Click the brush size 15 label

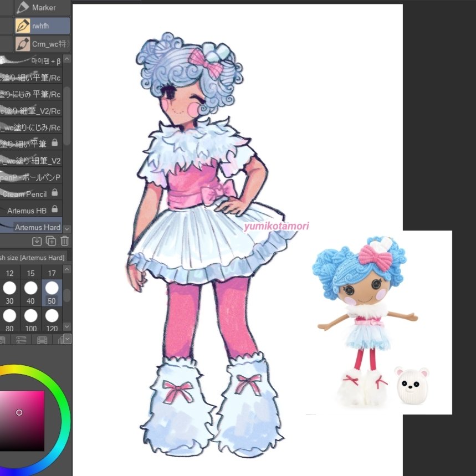pyautogui.click(x=30, y=273)
